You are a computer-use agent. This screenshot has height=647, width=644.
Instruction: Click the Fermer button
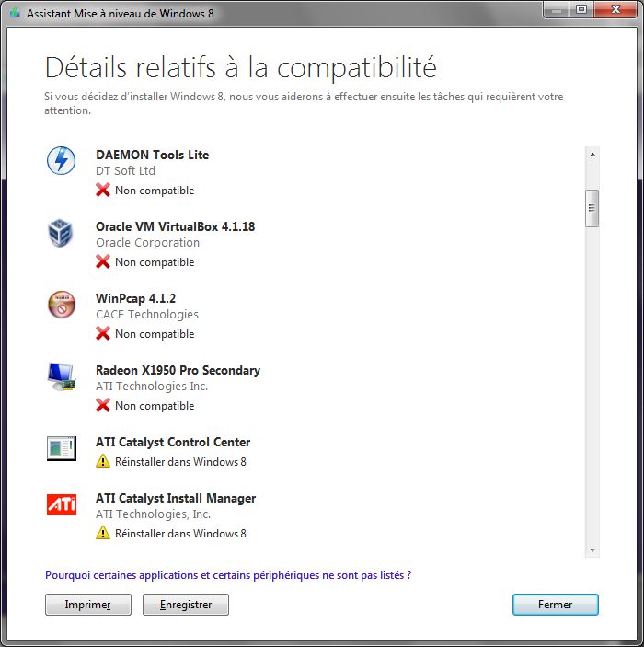click(556, 605)
